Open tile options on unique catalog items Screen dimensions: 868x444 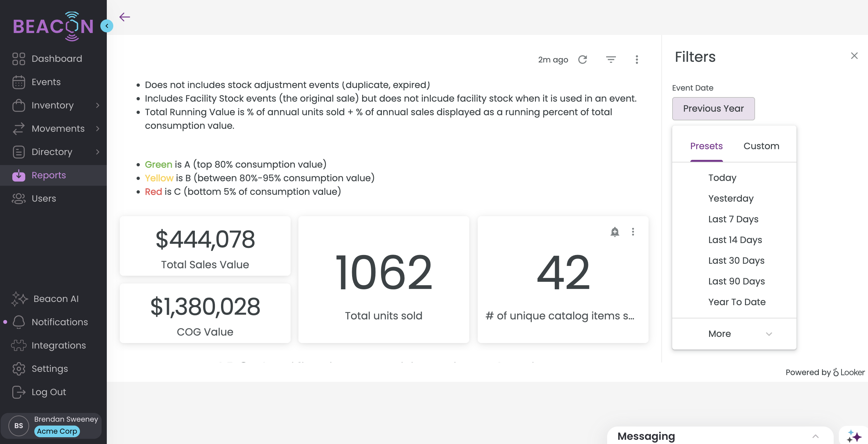coord(633,232)
